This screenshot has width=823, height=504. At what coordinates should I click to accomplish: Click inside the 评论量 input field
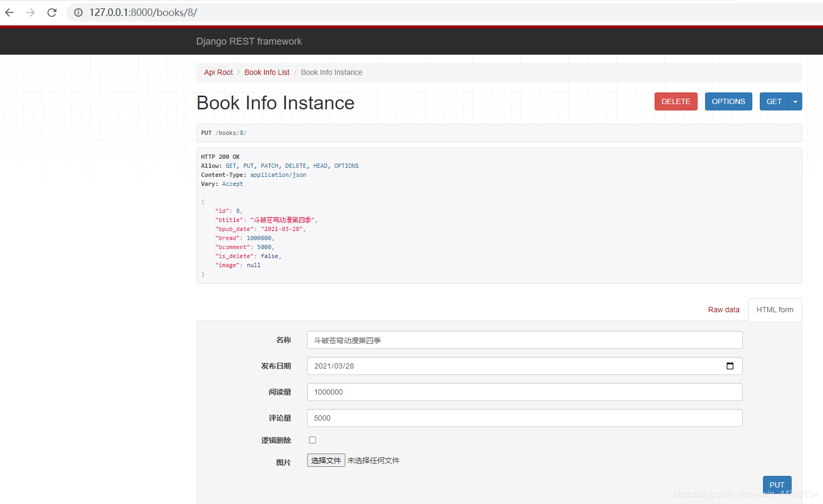pyautogui.click(x=524, y=418)
